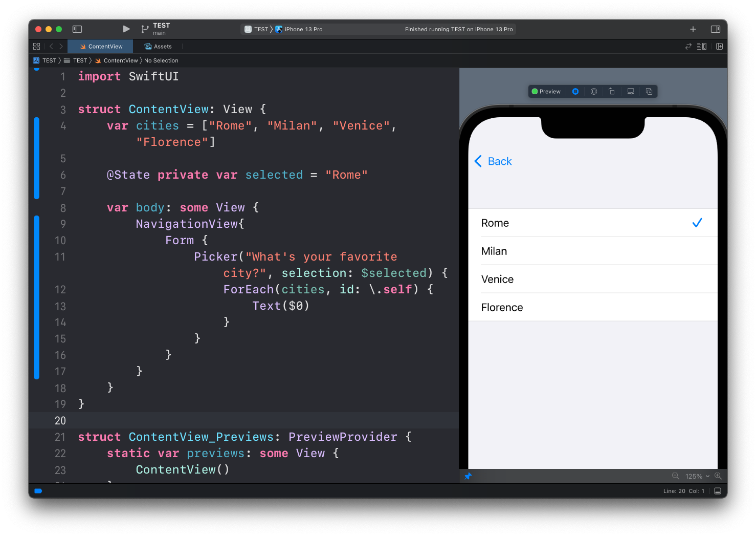756x536 pixels.
Task: Toggle the navigator sidebar panel
Action: 77,29
